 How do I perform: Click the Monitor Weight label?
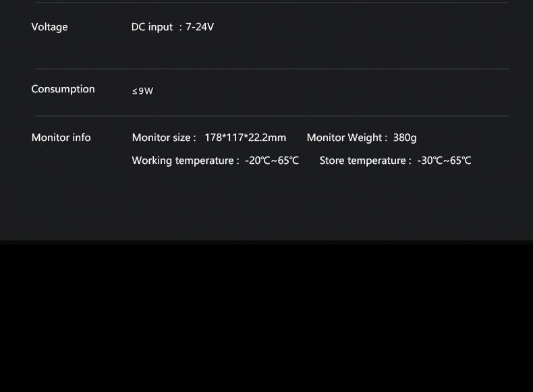pos(347,138)
